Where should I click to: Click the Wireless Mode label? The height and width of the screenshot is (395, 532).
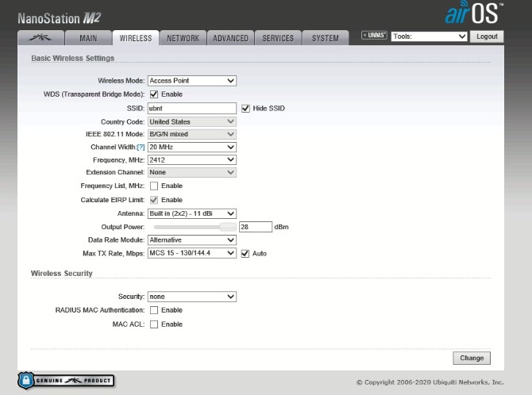click(121, 81)
